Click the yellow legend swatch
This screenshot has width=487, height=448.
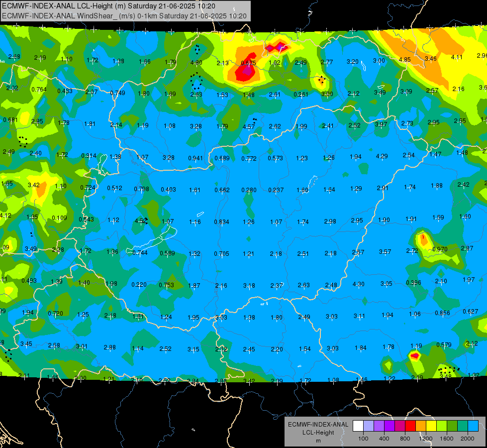[431, 426]
